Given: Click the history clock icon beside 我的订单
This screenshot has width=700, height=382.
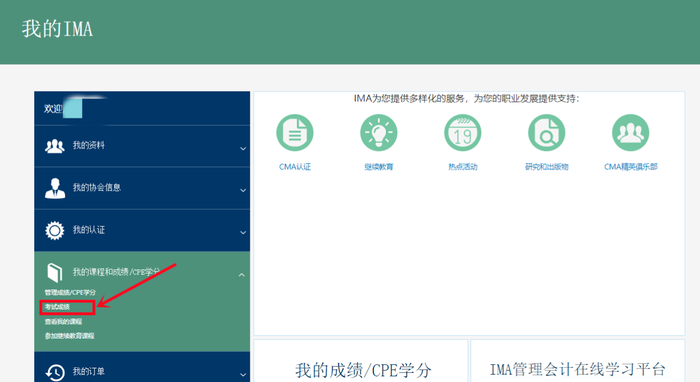Looking at the screenshot, I should [55, 372].
